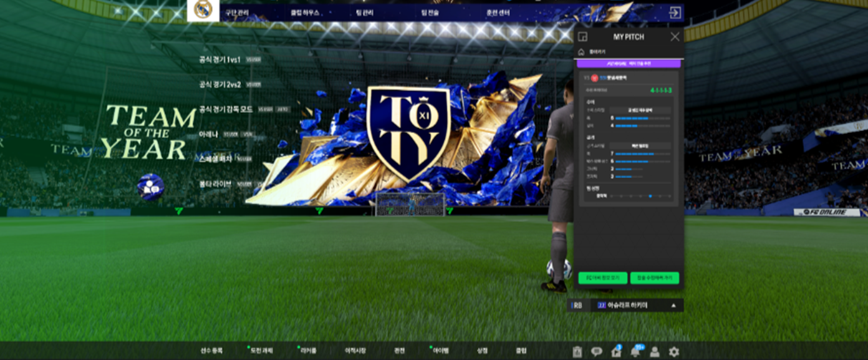This screenshot has height=360, width=868.
Task: Open the 구단 관리 menu
Action: pos(238,12)
